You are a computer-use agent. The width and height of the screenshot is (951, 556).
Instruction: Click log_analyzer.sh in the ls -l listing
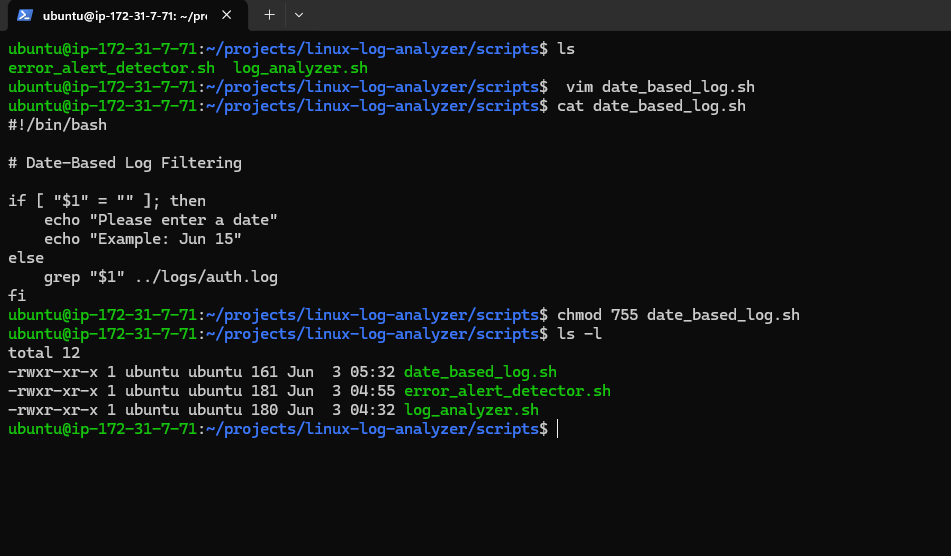coord(471,410)
